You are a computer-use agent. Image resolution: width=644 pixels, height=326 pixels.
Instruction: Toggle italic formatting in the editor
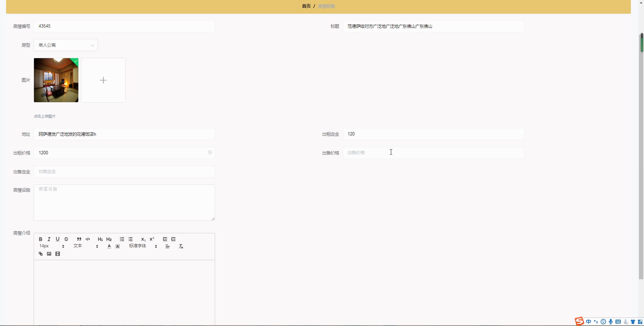[x=49, y=239]
